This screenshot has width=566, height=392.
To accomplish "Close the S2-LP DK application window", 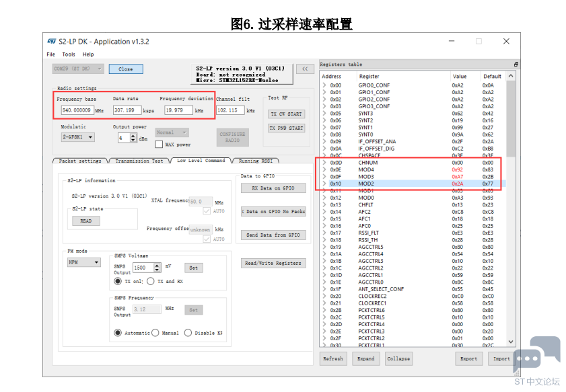I will [507, 41].
